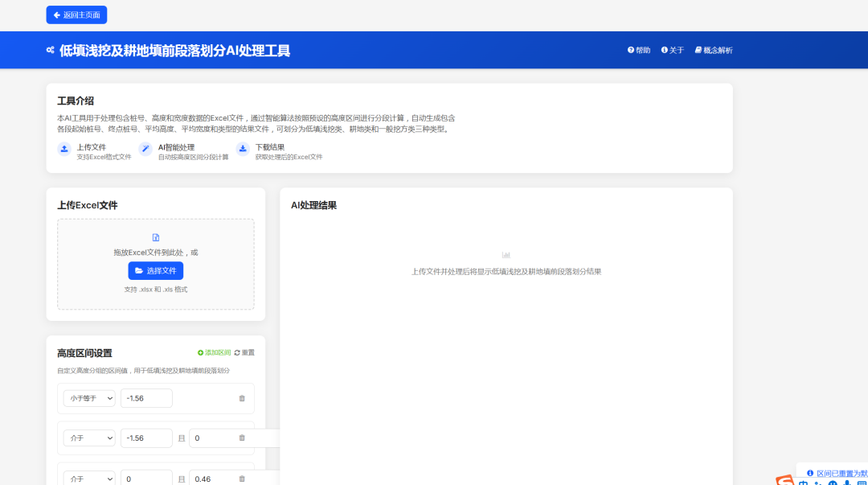Open the 关于 about menu item
This screenshot has height=485, width=868.
click(672, 50)
